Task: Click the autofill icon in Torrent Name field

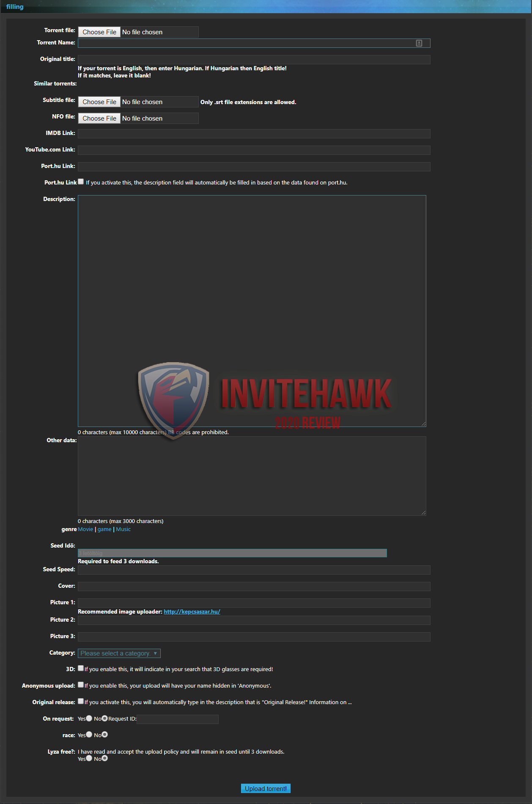Action: (x=419, y=43)
